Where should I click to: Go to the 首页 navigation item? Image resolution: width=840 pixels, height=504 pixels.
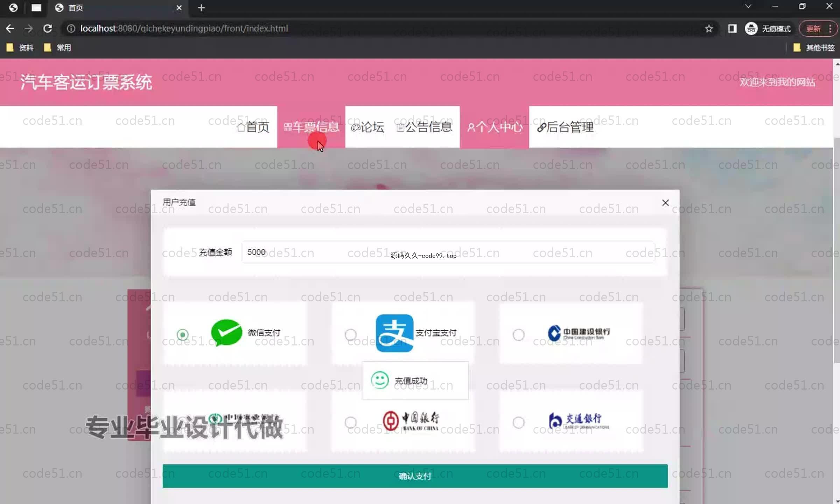tap(253, 127)
